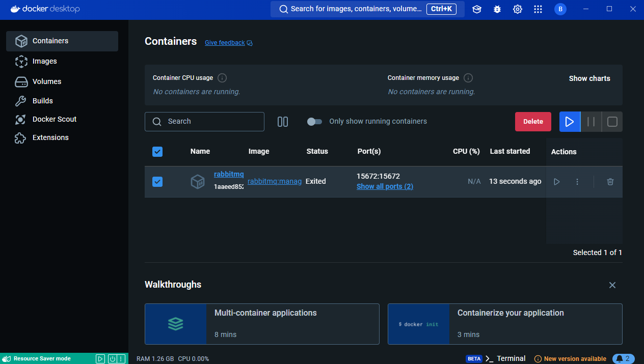The width and height of the screenshot is (644, 364).
Task: Open the apps grid icon in header
Action: click(x=538, y=9)
